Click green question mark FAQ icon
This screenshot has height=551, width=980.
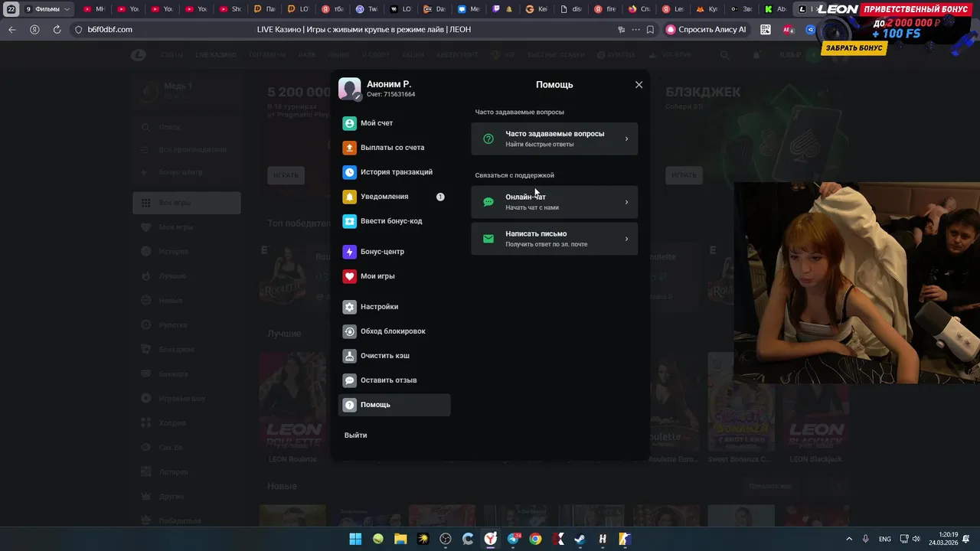pos(488,139)
